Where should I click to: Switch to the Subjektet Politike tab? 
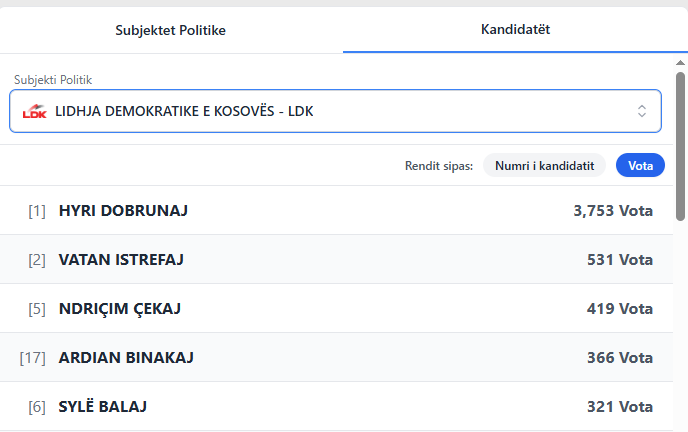[171, 30]
